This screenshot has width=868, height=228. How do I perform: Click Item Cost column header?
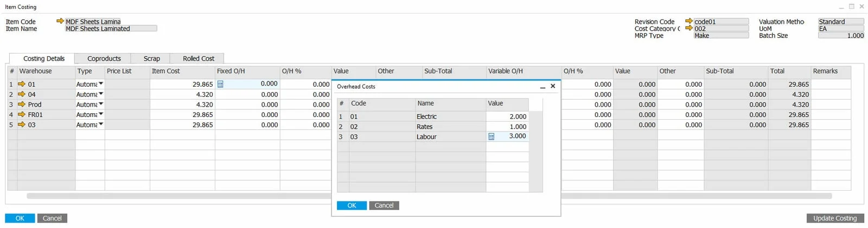click(182, 71)
